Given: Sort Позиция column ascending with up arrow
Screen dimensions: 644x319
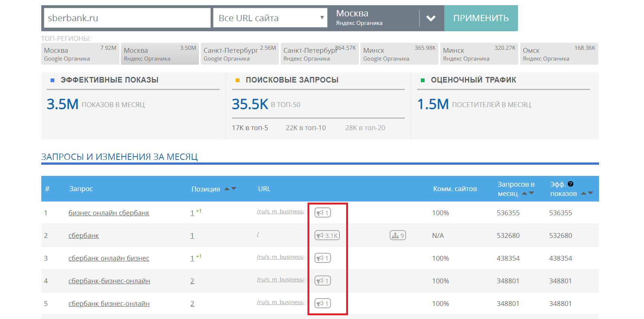Looking at the screenshot, I should [x=227, y=189].
